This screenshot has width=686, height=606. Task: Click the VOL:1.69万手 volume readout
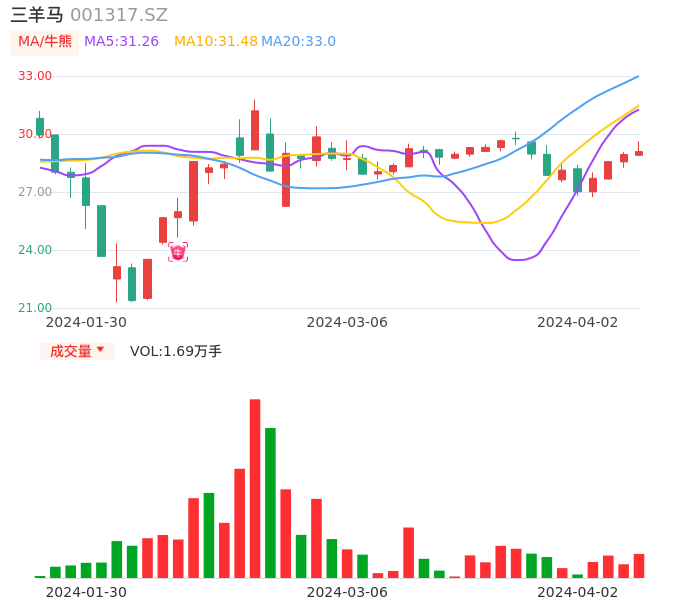pos(176,351)
